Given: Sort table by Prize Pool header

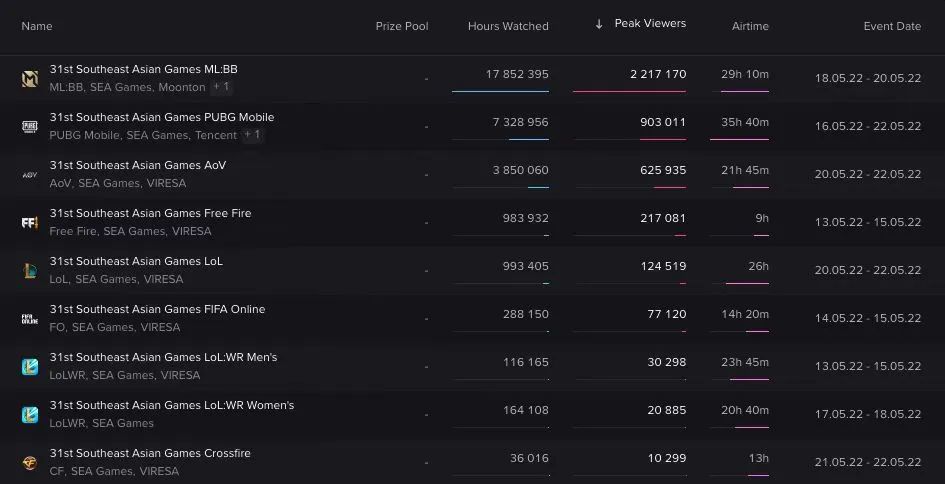Looking at the screenshot, I should 402,26.
